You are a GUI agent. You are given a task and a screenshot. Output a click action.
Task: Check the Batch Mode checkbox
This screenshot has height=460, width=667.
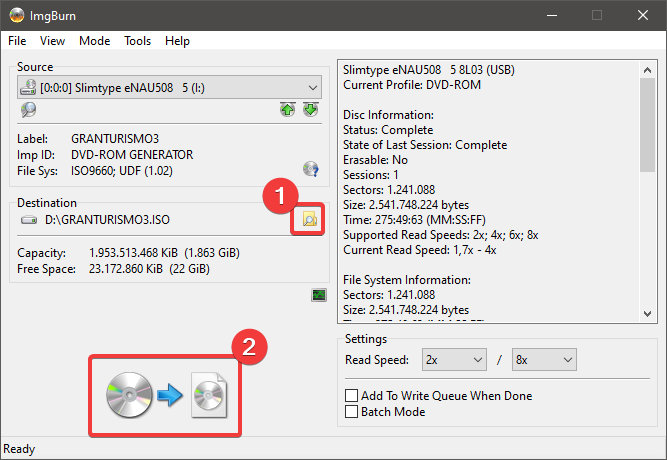coord(351,411)
